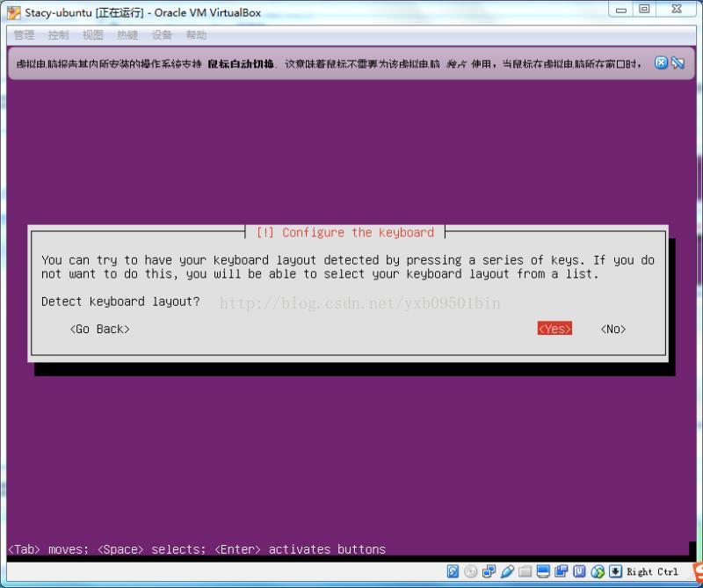703x588 pixels.
Task: Click the video capture overlapping-screens icon
Action: tap(561, 571)
